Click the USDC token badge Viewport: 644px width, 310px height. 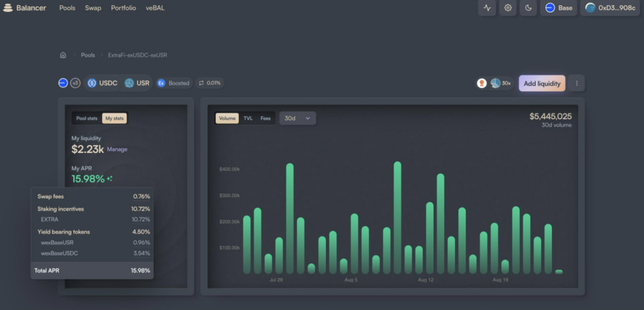[103, 83]
